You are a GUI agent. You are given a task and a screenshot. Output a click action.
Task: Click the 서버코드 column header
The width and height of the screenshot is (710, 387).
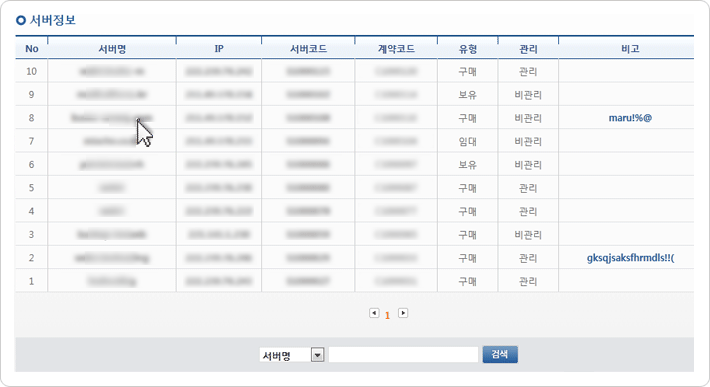coord(308,48)
